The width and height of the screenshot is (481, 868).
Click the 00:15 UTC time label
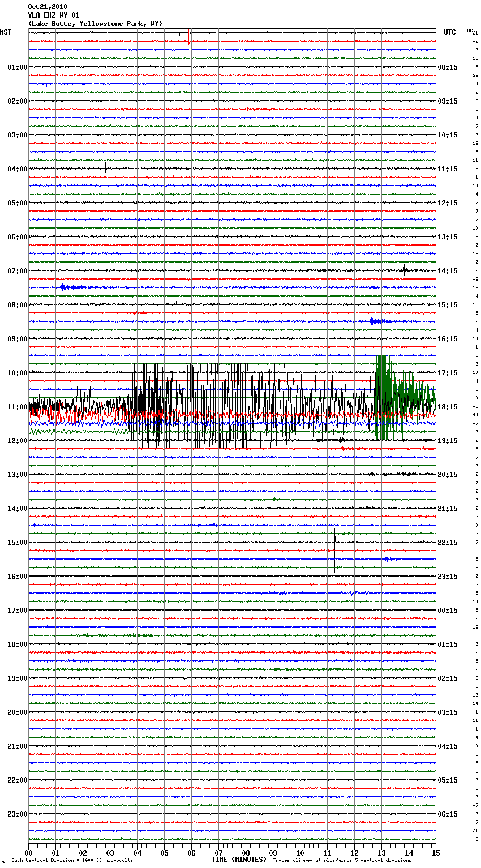[x=448, y=611]
